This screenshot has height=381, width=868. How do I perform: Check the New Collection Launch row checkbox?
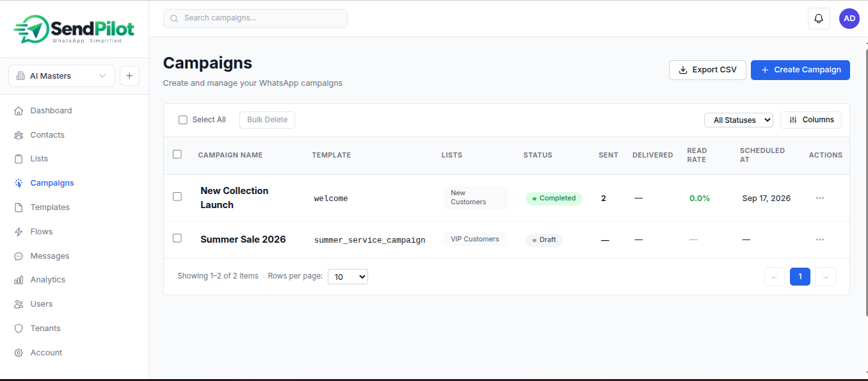point(177,197)
